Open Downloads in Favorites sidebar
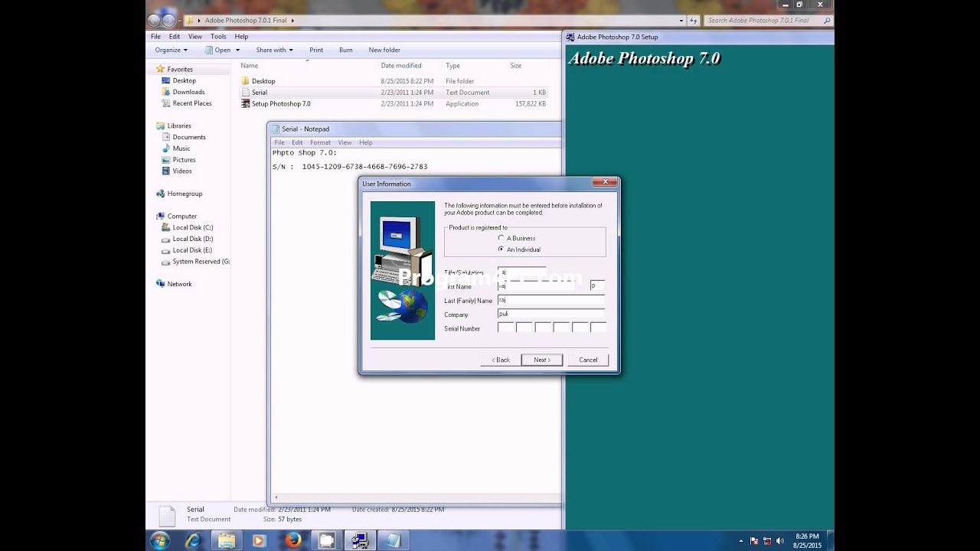Viewport: 980px width, 551px height. point(188,92)
